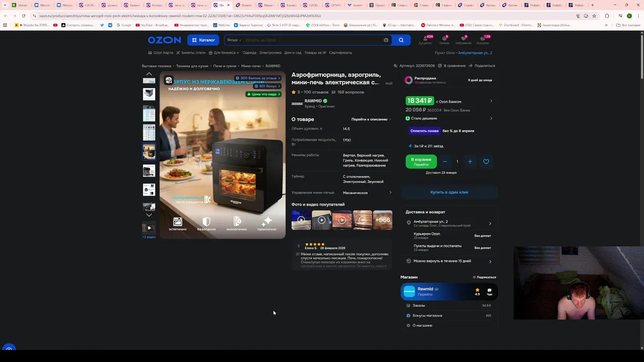The height and width of the screenshot is (362, 644).
Task: Show next thumbnails with down arrow
Action: 149,215
